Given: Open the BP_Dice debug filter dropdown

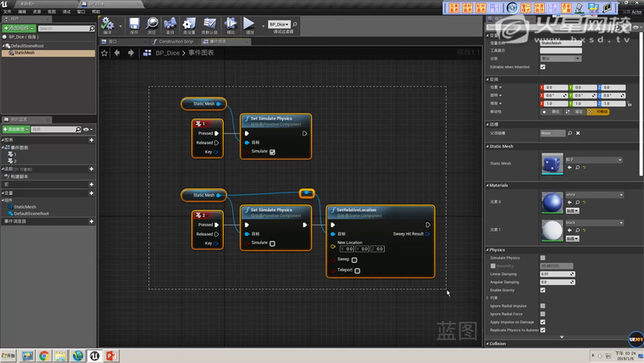Looking at the screenshot, I should (x=280, y=25).
